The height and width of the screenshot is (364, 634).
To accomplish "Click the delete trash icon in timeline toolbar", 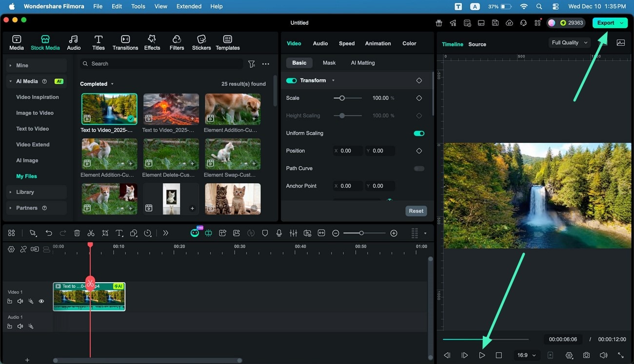I will (77, 233).
